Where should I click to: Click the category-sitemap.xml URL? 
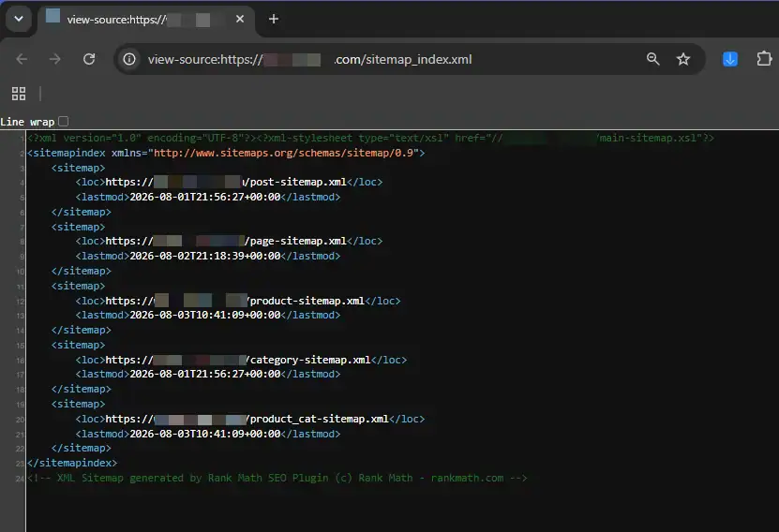(x=238, y=360)
